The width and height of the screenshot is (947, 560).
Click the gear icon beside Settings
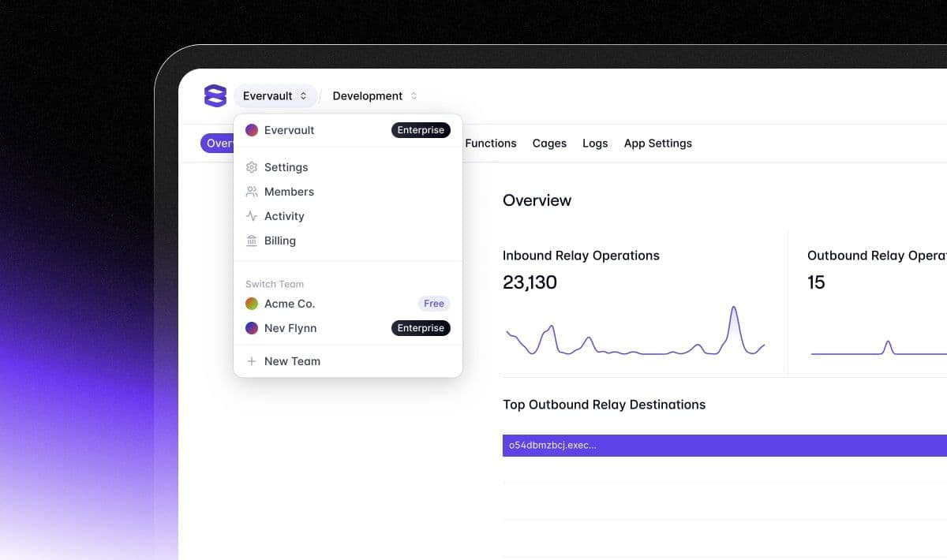click(x=252, y=167)
